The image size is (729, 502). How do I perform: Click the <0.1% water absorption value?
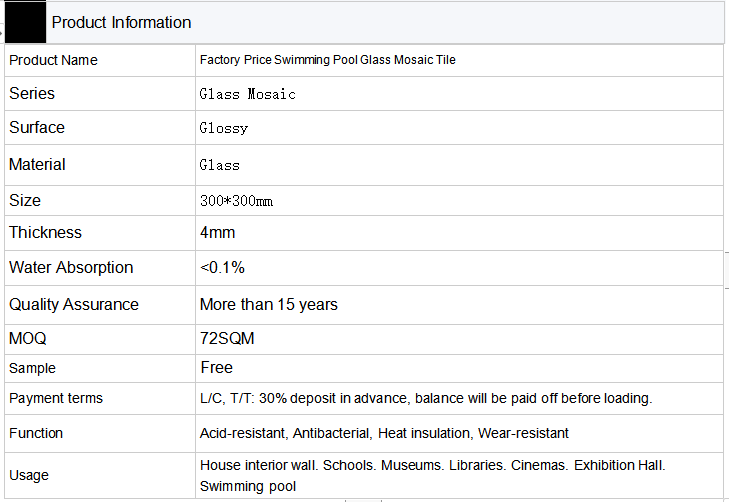tap(222, 268)
